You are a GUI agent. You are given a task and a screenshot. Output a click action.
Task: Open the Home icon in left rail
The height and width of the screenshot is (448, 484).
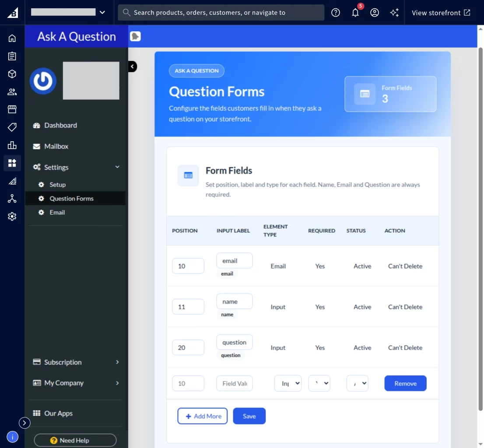pyautogui.click(x=12, y=38)
